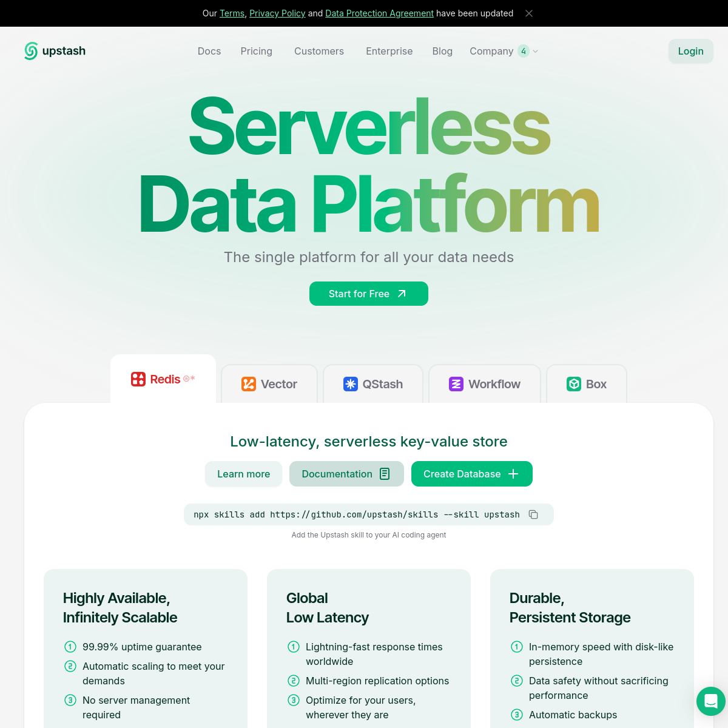
Task: Click Start for Free button
Action: 369,294
